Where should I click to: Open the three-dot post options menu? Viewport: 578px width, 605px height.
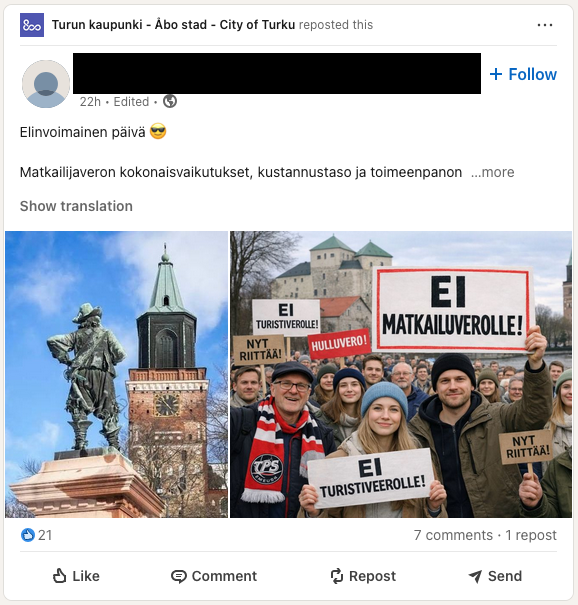tap(544, 25)
